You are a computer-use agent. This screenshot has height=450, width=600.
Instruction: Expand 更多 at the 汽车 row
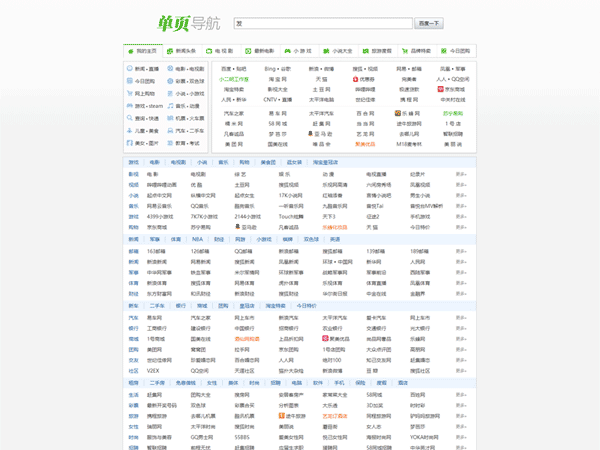(x=461, y=317)
